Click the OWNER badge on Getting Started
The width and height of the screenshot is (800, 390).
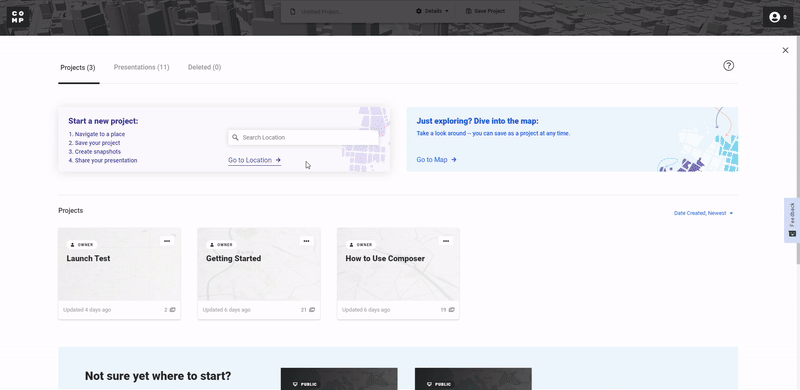point(221,245)
